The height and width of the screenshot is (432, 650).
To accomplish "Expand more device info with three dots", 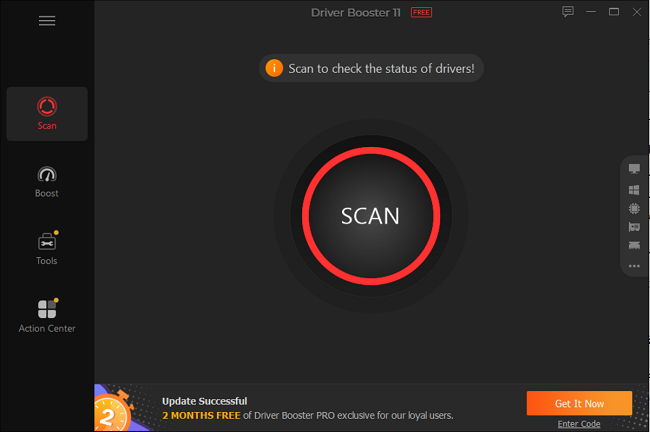I will click(x=634, y=266).
